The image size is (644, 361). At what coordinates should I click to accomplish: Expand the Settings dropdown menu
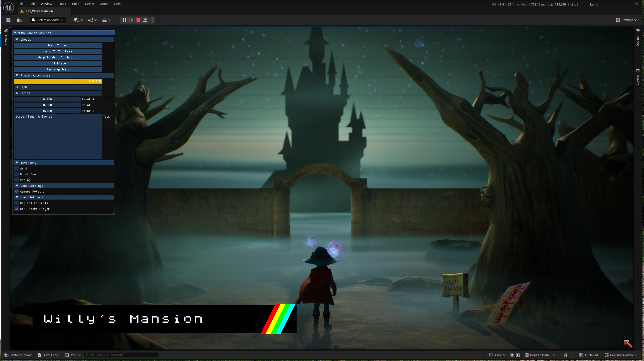pos(626,20)
